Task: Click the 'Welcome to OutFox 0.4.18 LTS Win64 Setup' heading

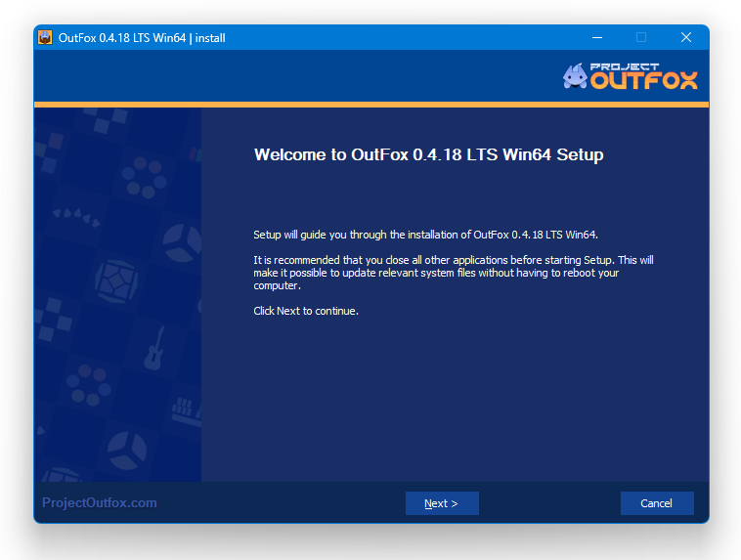Action: [428, 155]
